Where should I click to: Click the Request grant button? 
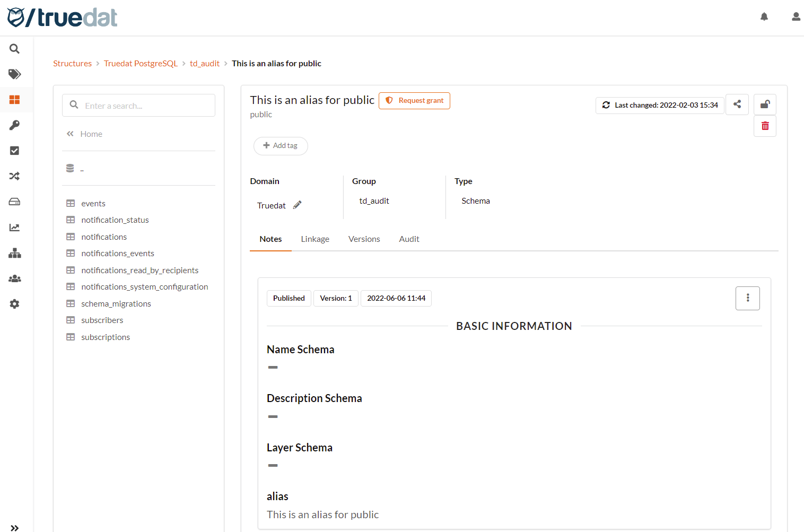[414, 100]
